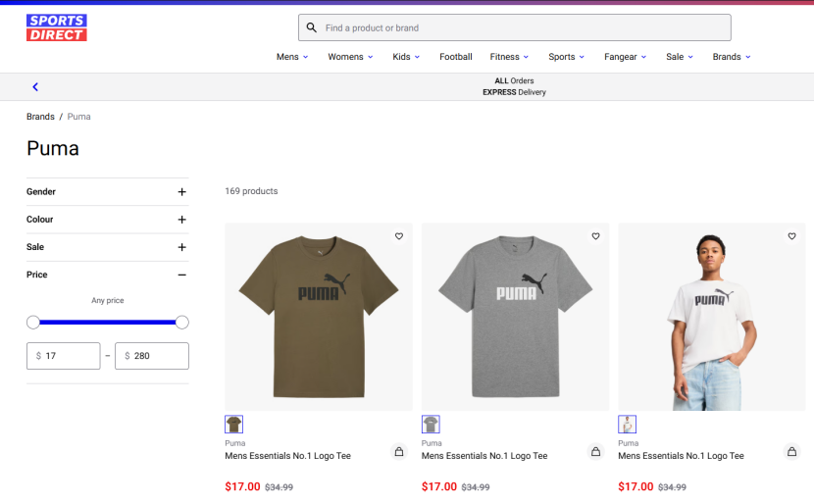Screen dimensions: 814x504
Task: Click the bag icon for the grey tee
Action: tap(595, 452)
